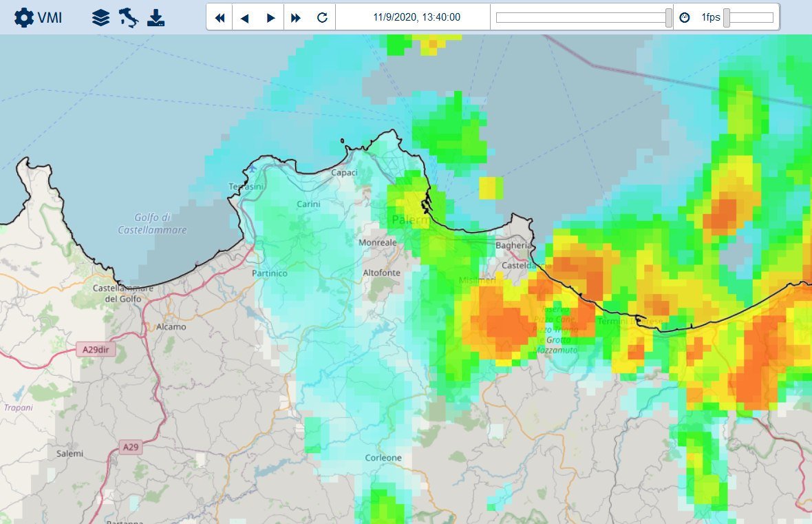Click the A29 highway badge near Salemi

[130, 448]
